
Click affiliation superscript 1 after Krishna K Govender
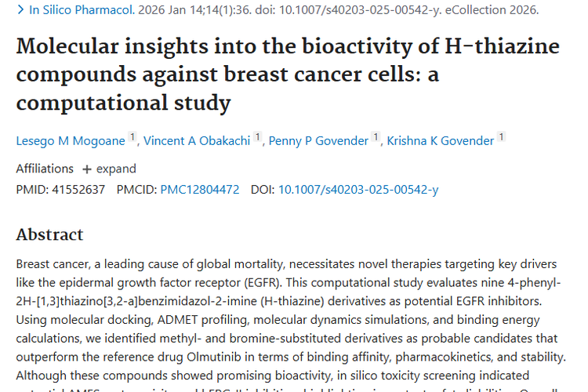tap(502, 138)
